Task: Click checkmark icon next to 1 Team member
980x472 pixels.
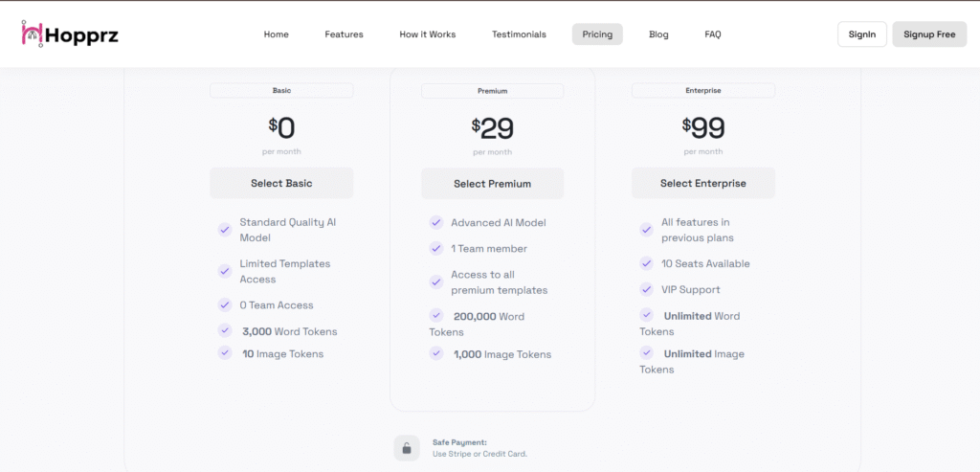Action: 436,248
